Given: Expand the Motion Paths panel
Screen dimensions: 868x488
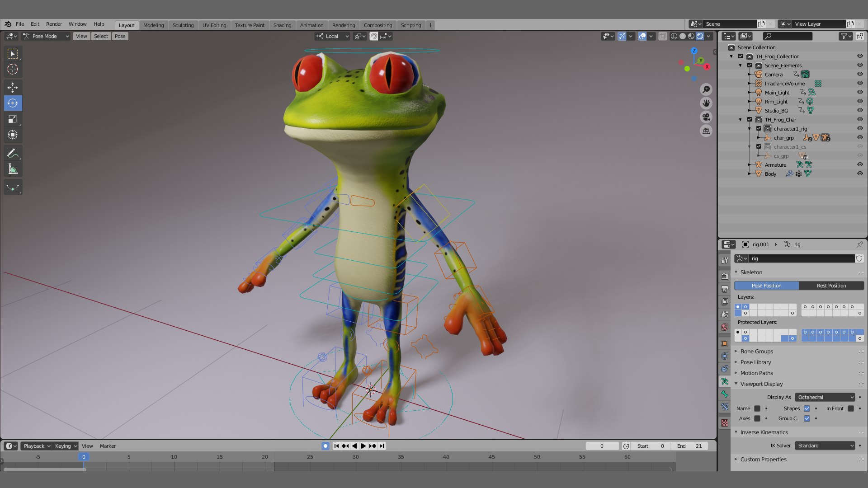Looking at the screenshot, I should pyautogui.click(x=756, y=373).
